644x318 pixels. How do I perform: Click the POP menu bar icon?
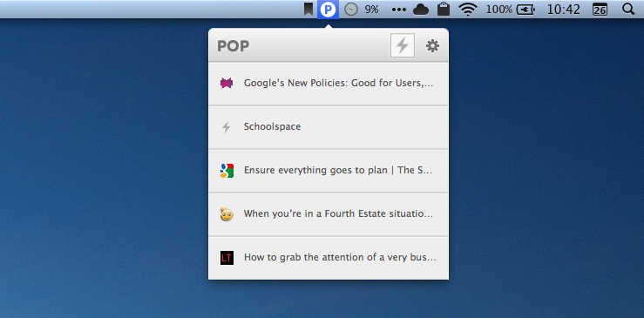point(328,9)
